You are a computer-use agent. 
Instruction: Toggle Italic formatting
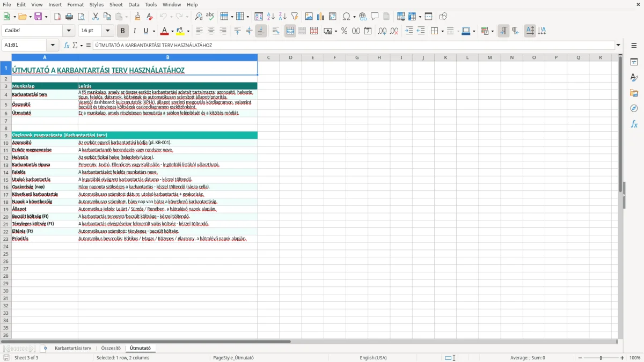(134, 31)
